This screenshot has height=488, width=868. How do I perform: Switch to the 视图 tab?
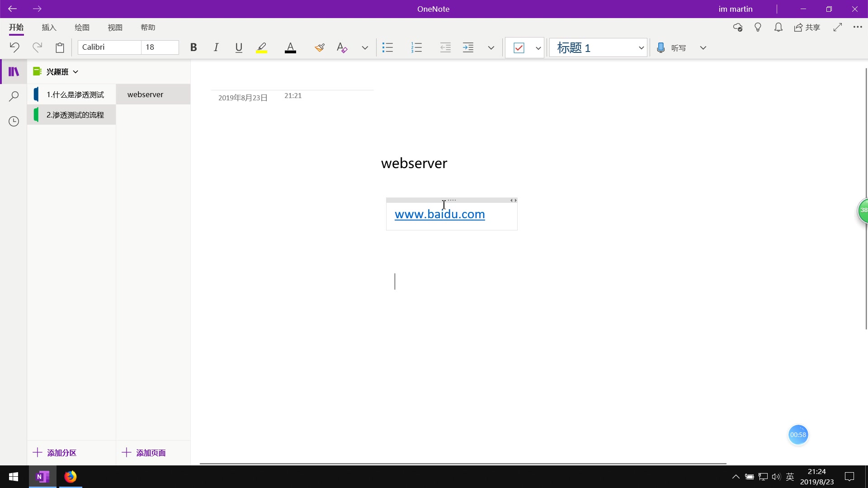(115, 28)
